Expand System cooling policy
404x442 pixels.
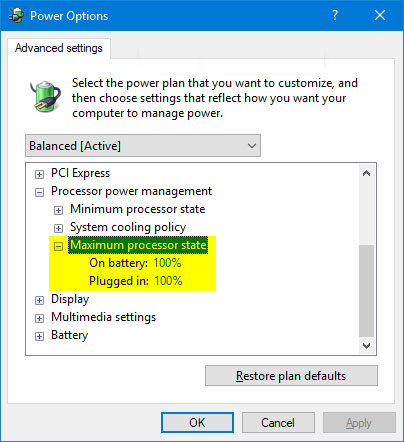point(58,228)
